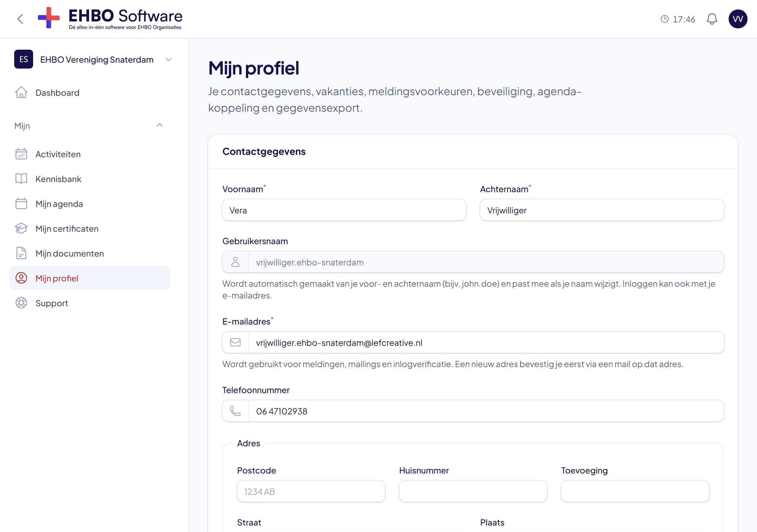
Task: Click the Dashboard home icon
Action: click(x=21, y=92)
